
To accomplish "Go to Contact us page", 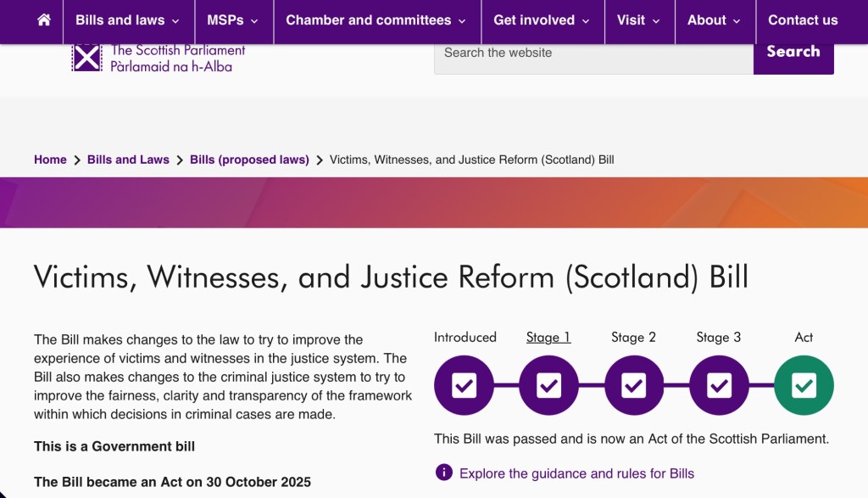I will point(803,20).
